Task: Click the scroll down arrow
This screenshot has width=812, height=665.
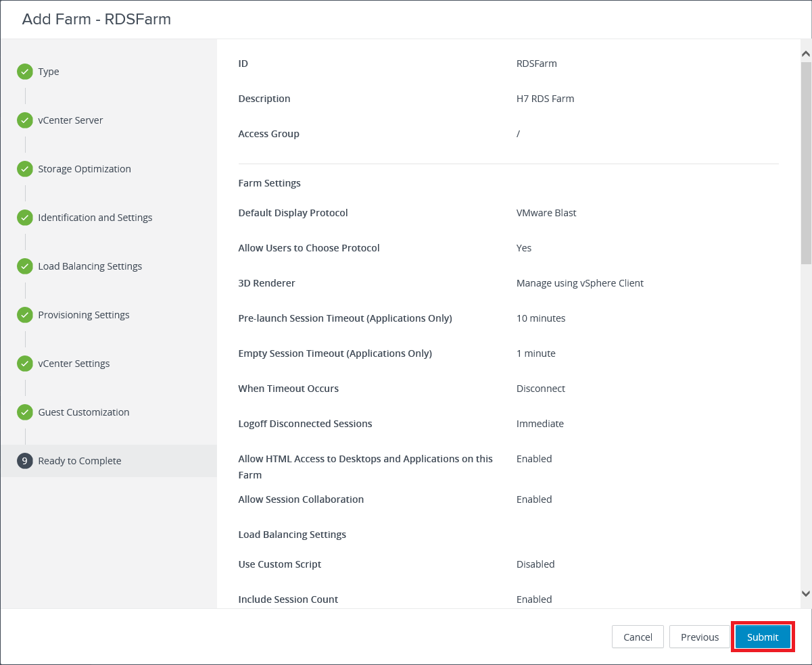Action: pos(805,593)
